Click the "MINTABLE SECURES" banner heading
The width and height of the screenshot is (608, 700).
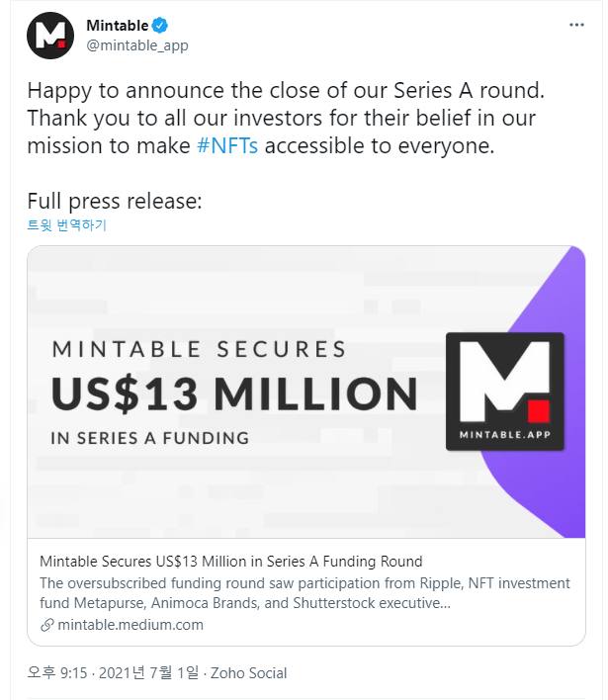coord(199,349)
